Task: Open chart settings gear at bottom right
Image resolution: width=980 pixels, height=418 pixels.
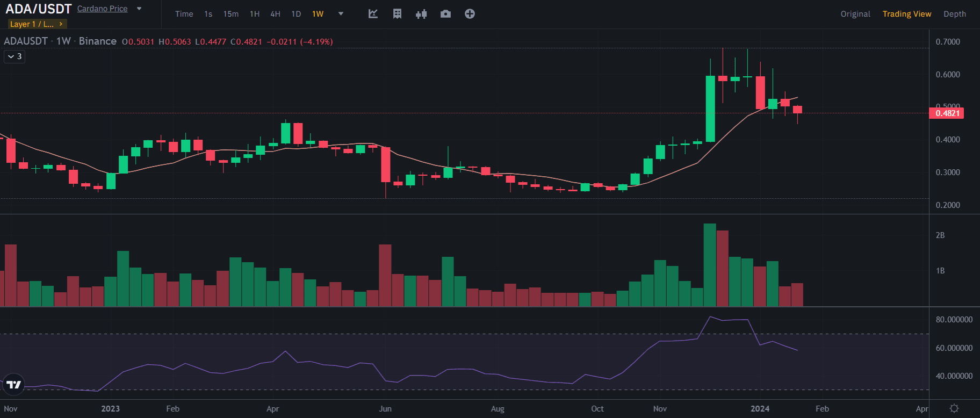Action: 954,408
